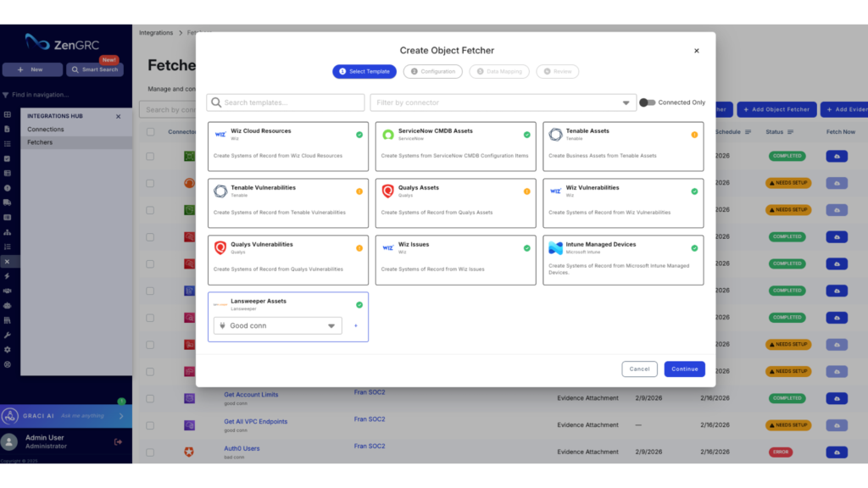
Task: Click the Qualys Vulnerabilities shield icon
Action: (x=220, y=248)
